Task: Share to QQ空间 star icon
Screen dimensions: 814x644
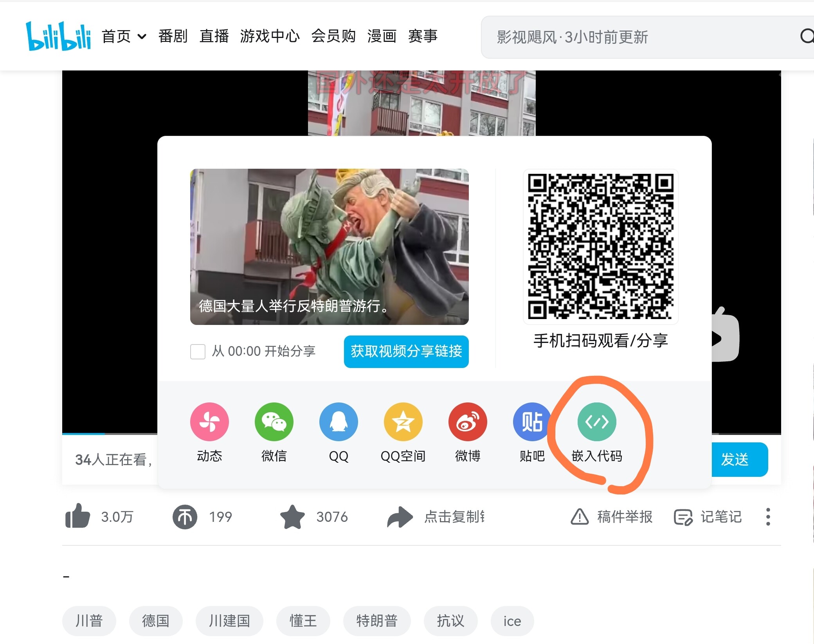Action: (x=403, y=422)
